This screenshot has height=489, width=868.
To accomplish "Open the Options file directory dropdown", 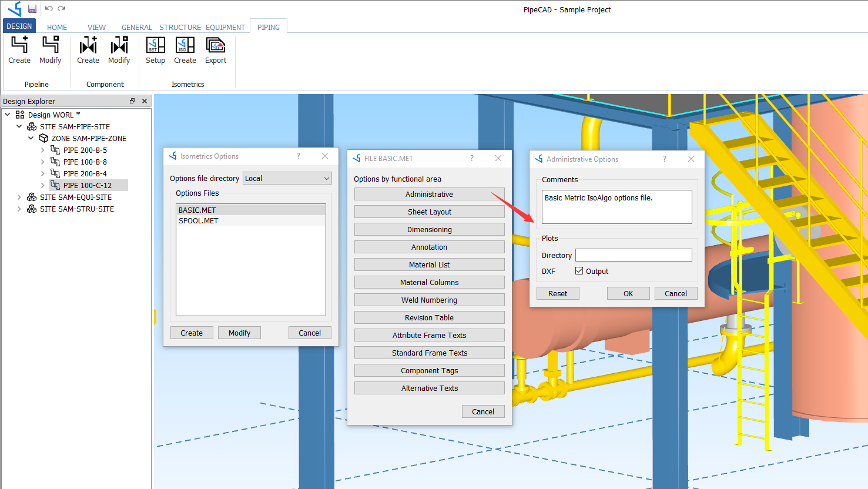I will pyautogui.click(x=287, y=178).
